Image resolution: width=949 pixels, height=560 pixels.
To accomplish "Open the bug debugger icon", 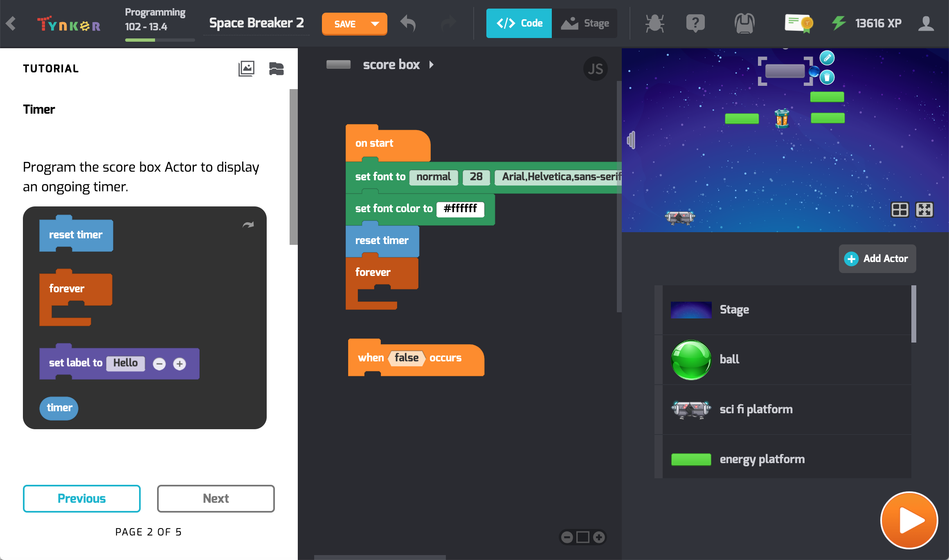I will coord(654,23).
